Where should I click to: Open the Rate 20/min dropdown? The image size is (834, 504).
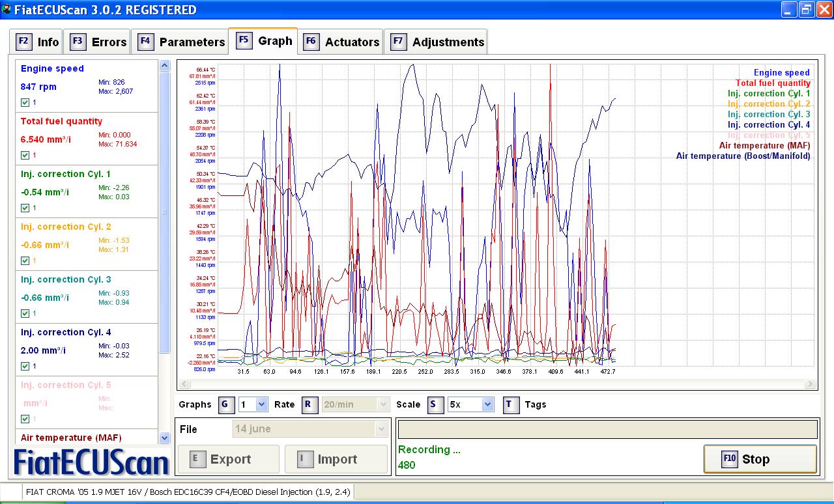[356, 404]
